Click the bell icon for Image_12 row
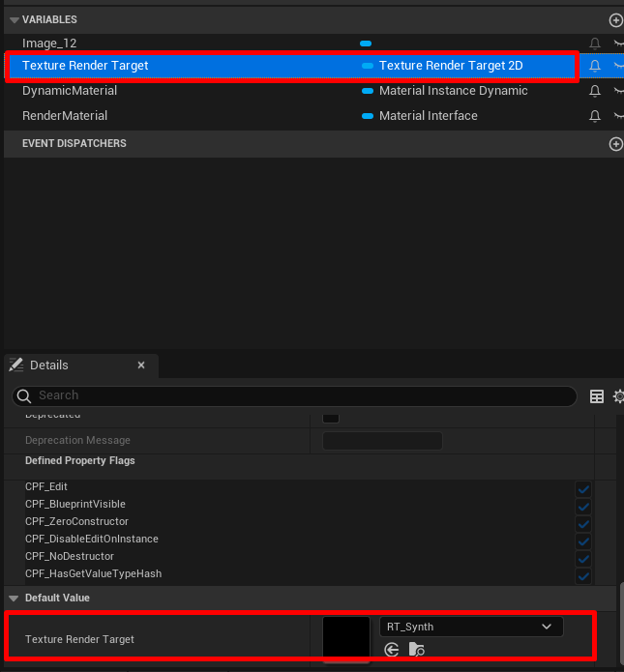 pos(594,44)
